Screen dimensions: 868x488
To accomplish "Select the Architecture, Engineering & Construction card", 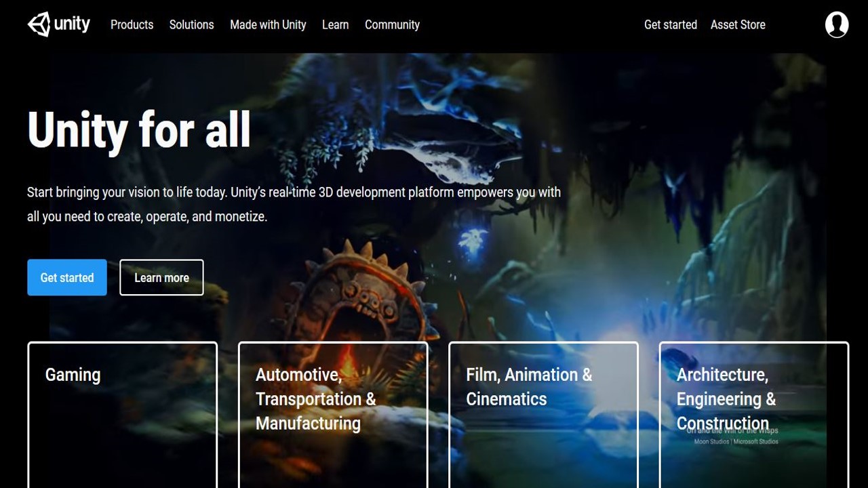I will [x=754, y=413].
